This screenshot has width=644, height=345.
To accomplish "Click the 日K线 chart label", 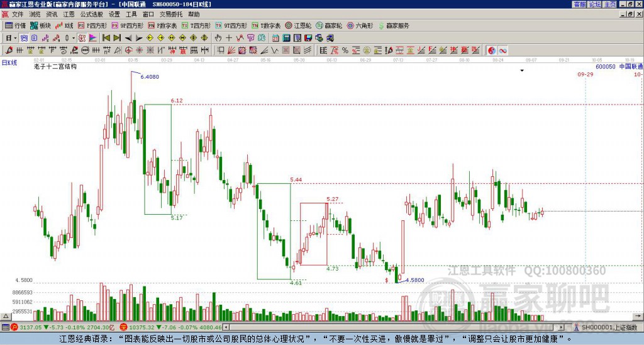I will (9, 62).
